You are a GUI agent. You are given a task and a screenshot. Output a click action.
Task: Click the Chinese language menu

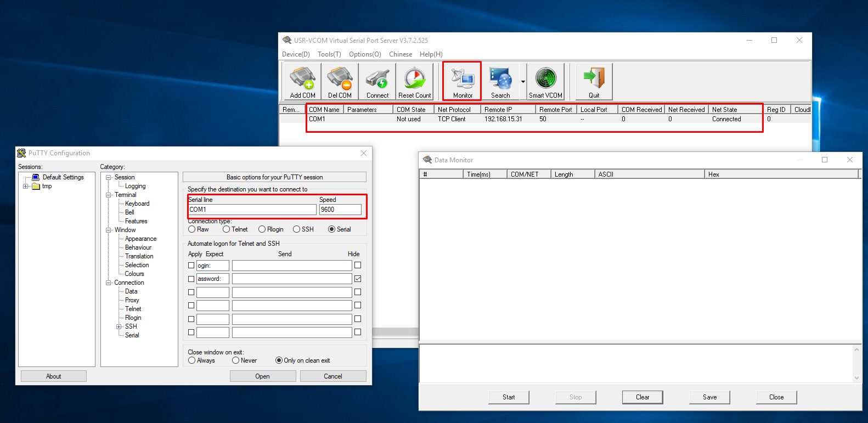(401, 54)
